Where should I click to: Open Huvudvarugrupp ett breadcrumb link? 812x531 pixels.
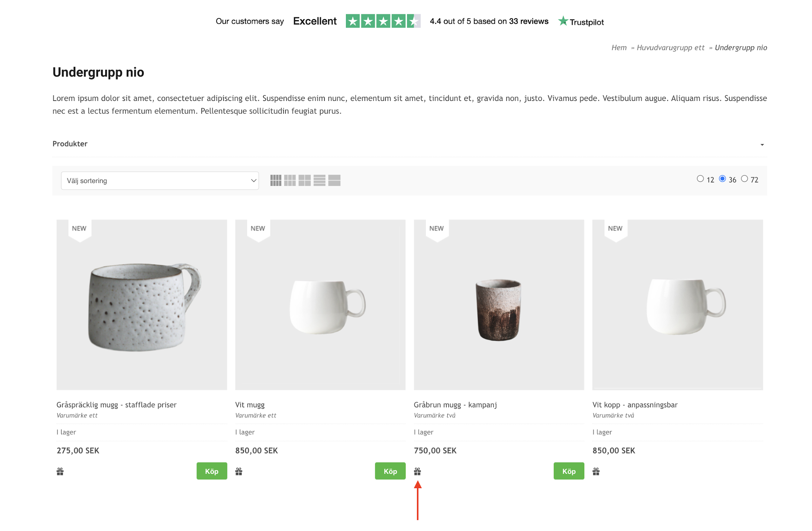[670, 48]
